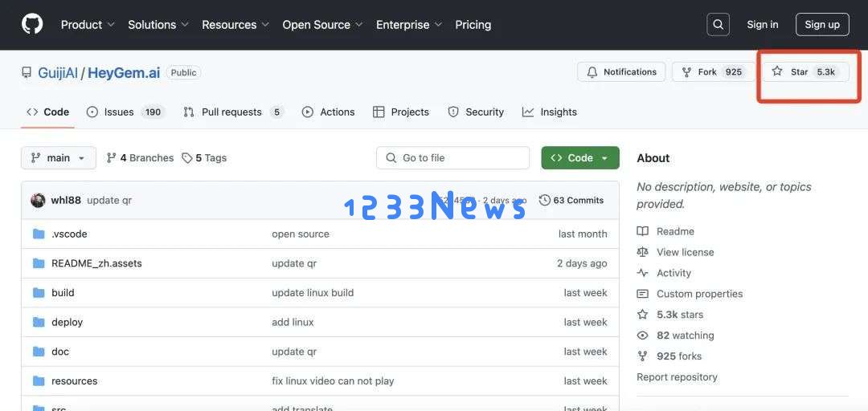Open the build folder name

(63, 293)
